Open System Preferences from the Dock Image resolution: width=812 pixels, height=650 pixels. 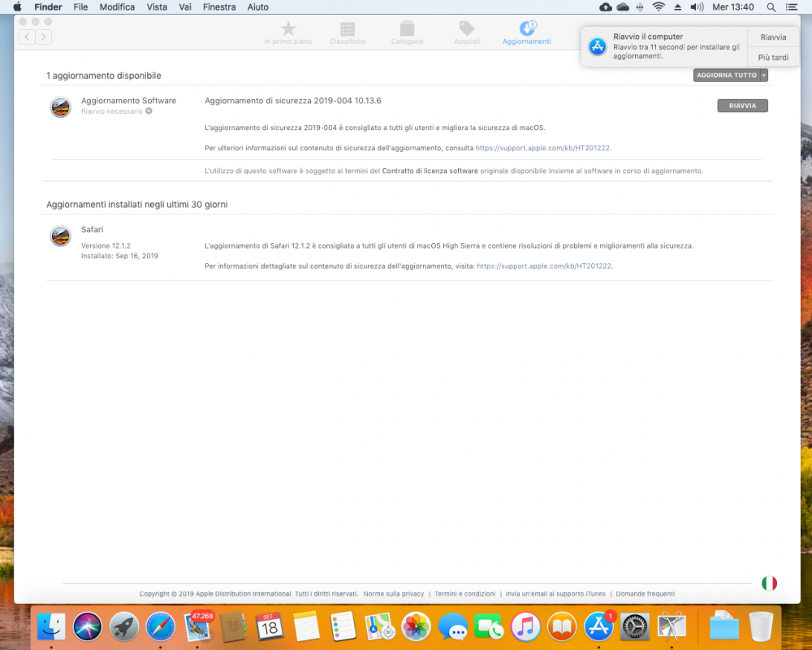click(635, 626)
